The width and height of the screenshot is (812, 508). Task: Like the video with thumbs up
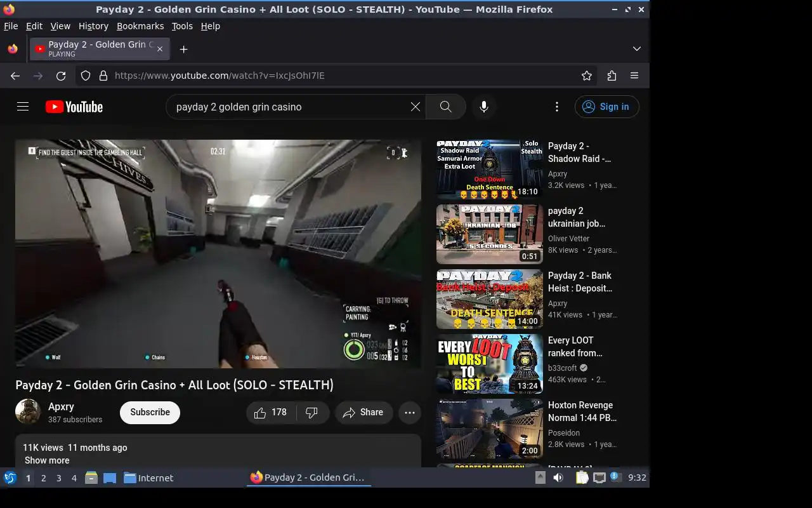point(272,413)
